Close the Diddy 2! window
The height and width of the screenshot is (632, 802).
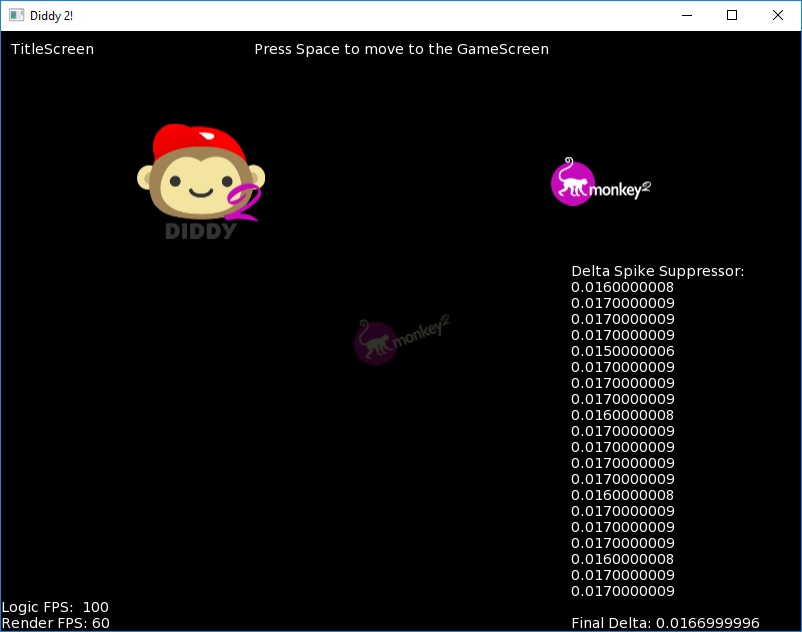(x=778, y=15)
